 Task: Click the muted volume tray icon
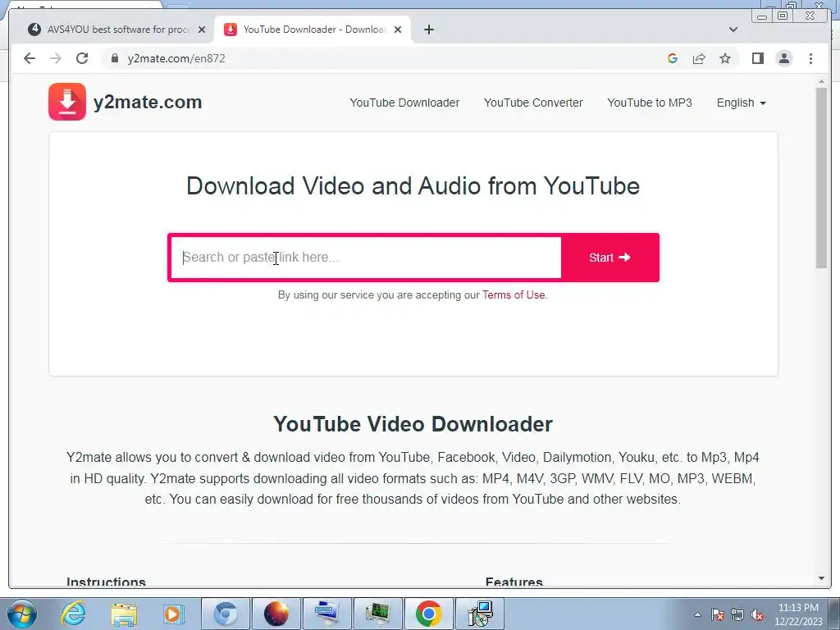pyautogui.click(x=757, y=615)
